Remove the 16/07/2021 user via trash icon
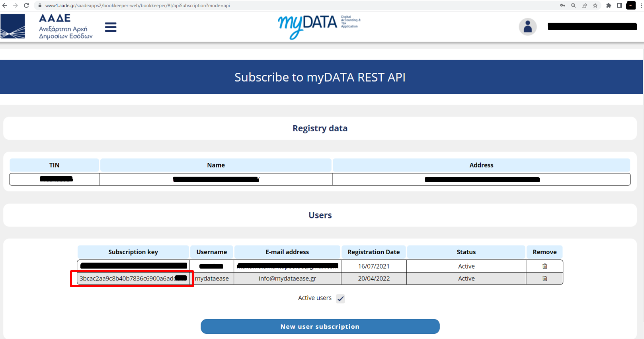 pos(544,266)
